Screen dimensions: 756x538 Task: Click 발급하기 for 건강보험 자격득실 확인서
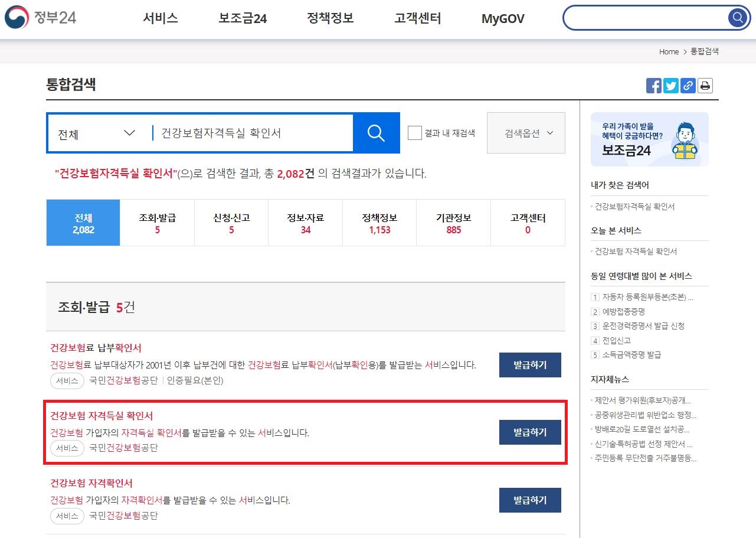click(x=529, y=432)
